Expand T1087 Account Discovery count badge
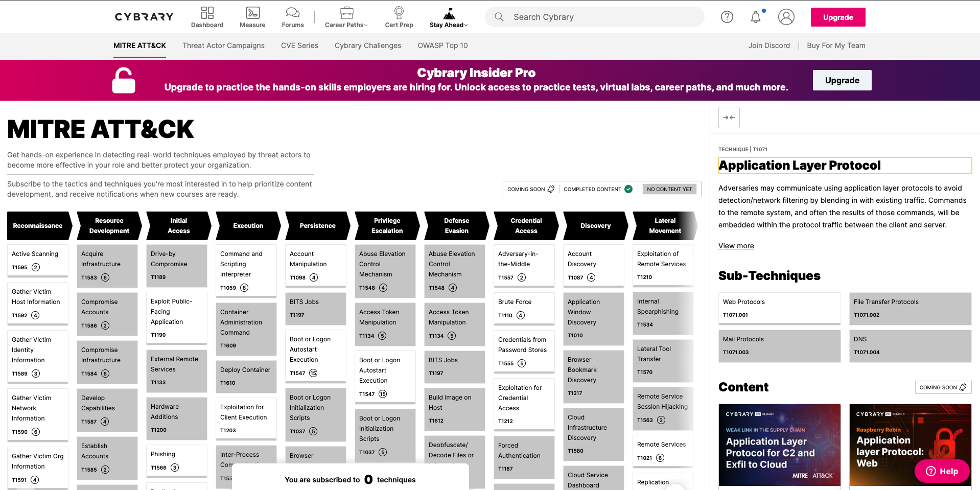980x490 pixels. coord(591,277)
